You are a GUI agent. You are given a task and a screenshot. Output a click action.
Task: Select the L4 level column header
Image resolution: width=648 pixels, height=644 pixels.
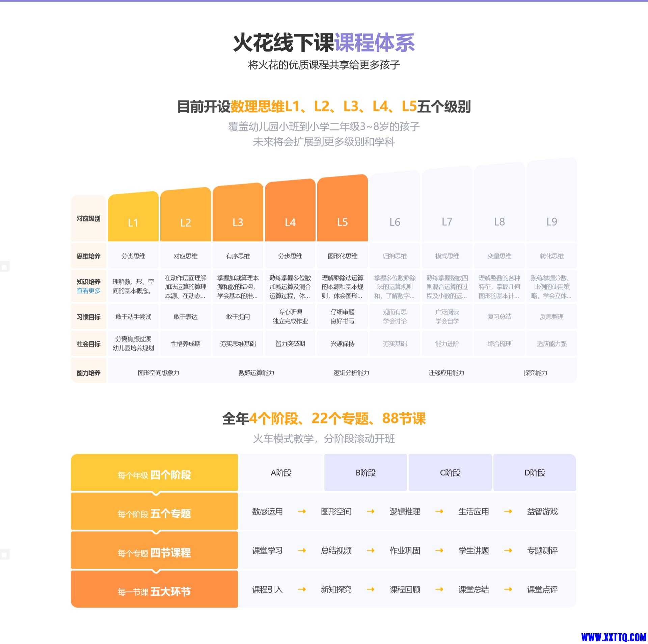tap(290, 210)
